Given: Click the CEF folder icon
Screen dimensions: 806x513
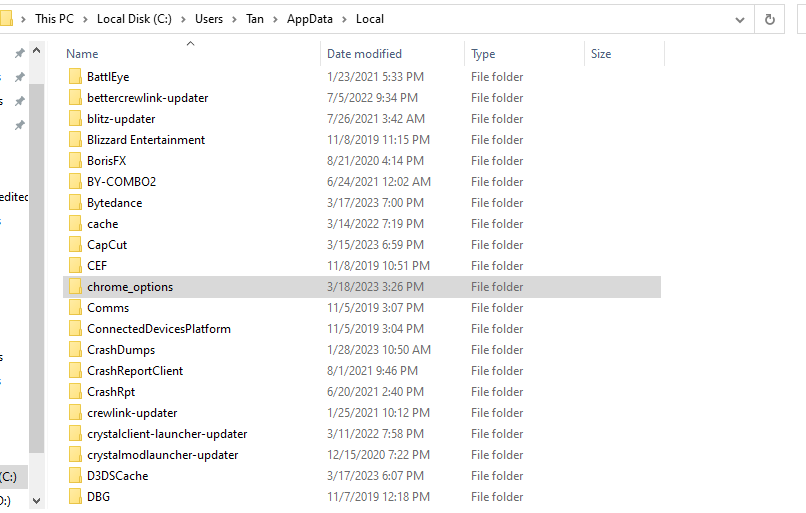Looking at the screenshot, I should click(x=75, y=266).
